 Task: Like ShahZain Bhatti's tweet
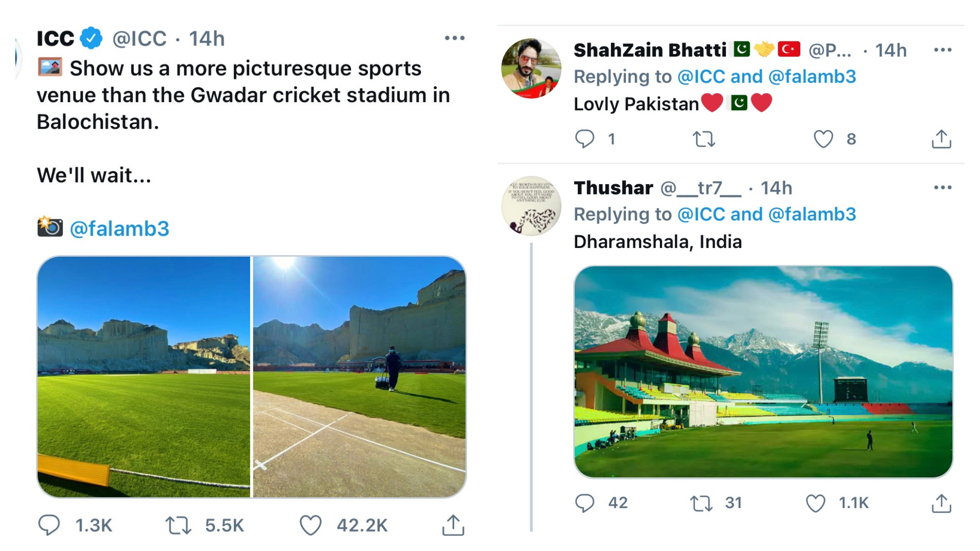click(x=823, y=139)
